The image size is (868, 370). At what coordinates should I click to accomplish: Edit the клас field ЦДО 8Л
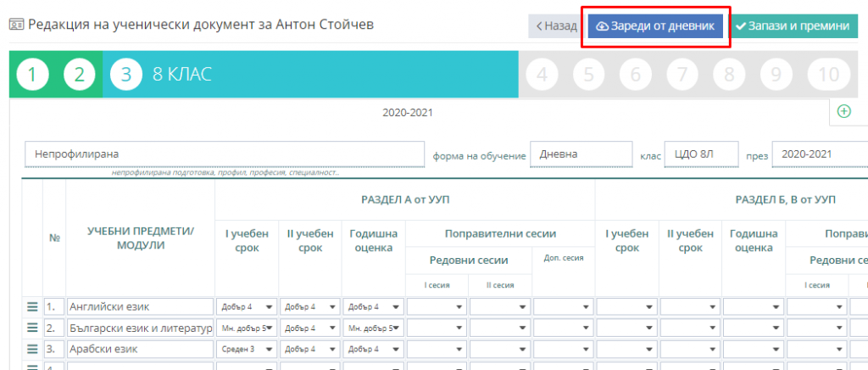703,154
